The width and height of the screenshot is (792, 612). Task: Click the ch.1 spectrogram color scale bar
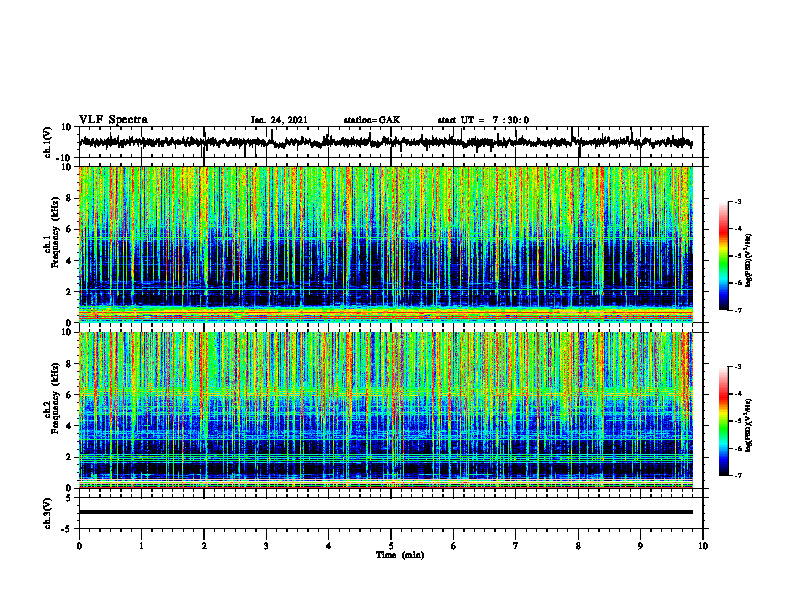pyautogui.click(x=724, y=256)
